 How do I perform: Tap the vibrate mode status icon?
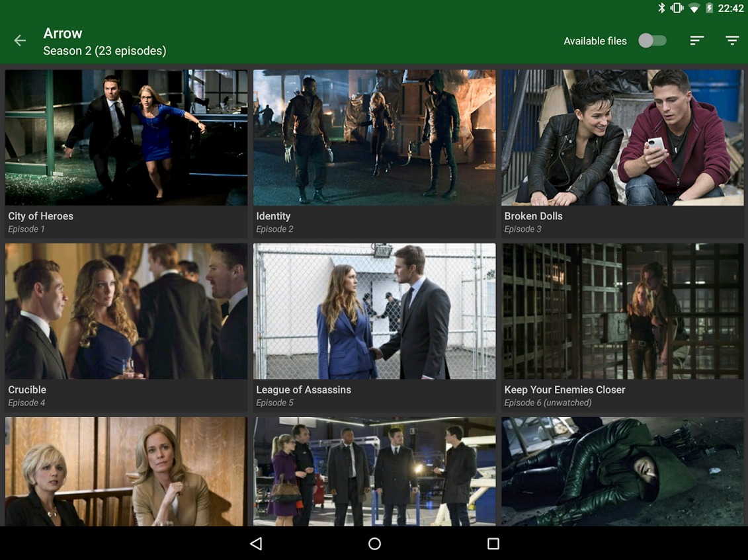(677, 8)
